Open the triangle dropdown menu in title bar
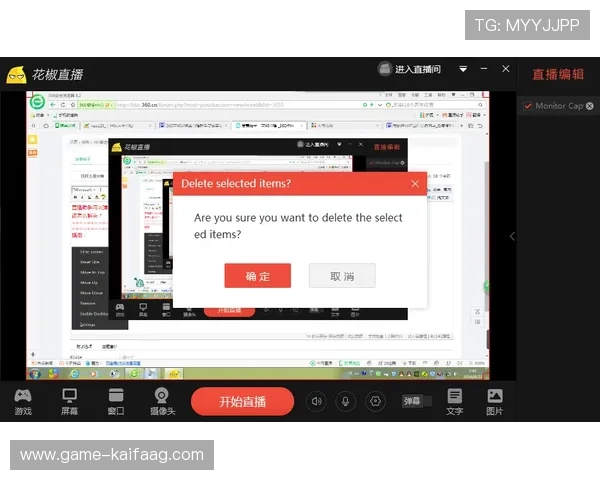Image resolution: width=600 pixels, height=480 pixels. tap(463, 70)
